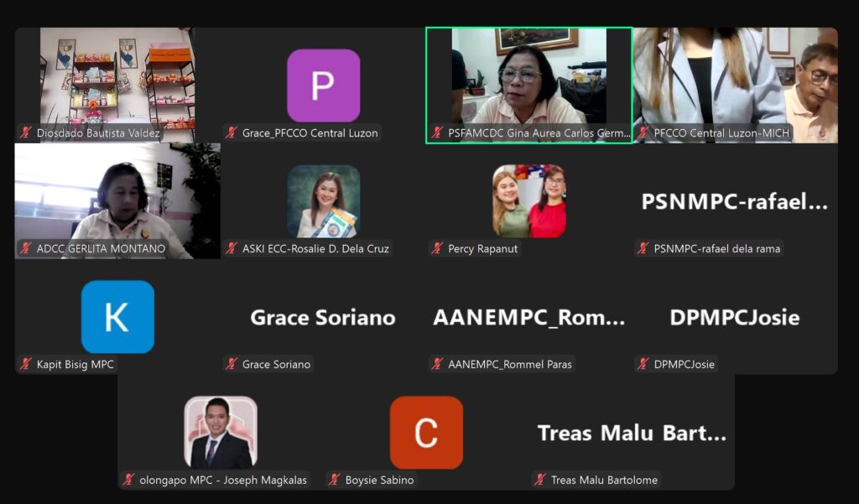Click the large Grace Soriano name tile
This screenshot has width=859, height=504.
pos(323,317)
